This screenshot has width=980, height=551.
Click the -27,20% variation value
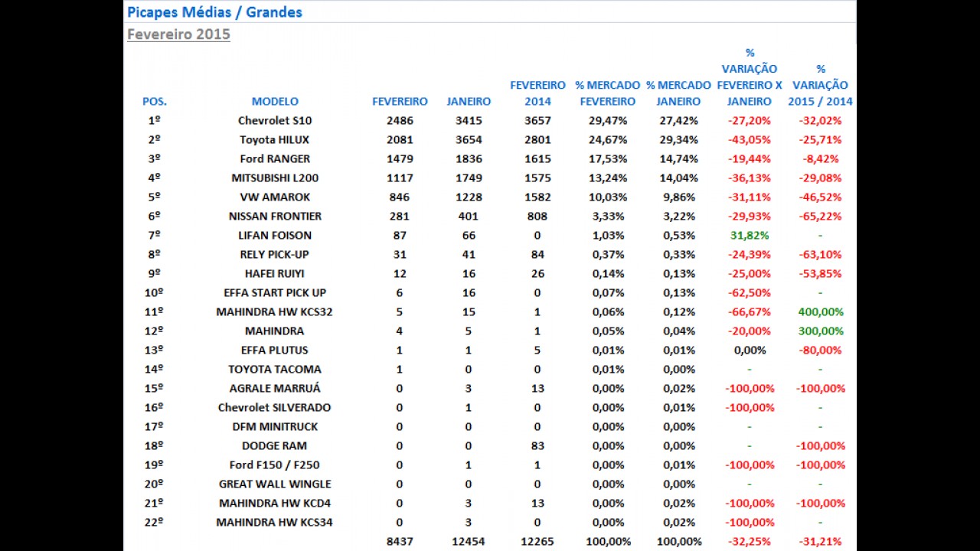coord(750,120)
